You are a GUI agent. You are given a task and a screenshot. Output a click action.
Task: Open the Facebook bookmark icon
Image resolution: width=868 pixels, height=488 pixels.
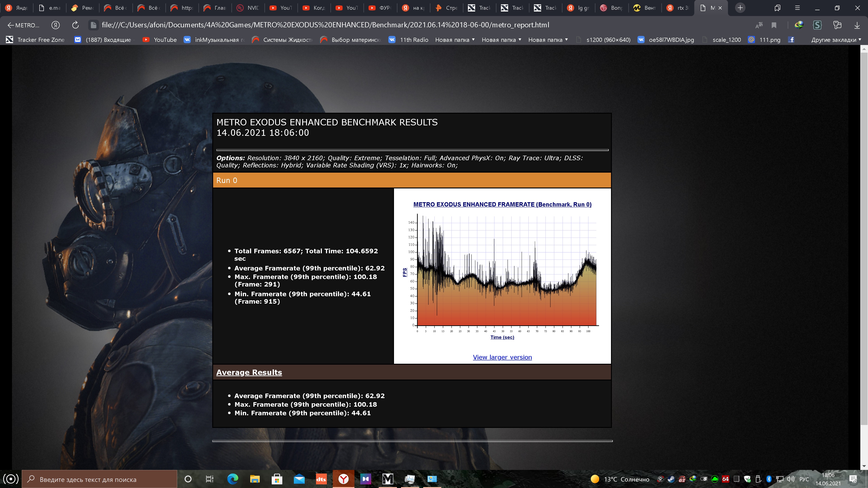click(x=792, y=40)
